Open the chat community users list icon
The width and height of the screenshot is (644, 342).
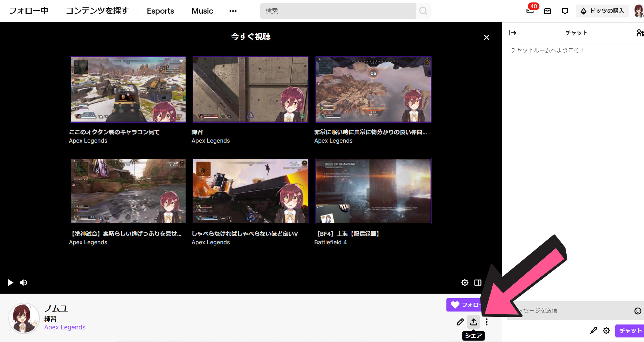click(640, 33)
